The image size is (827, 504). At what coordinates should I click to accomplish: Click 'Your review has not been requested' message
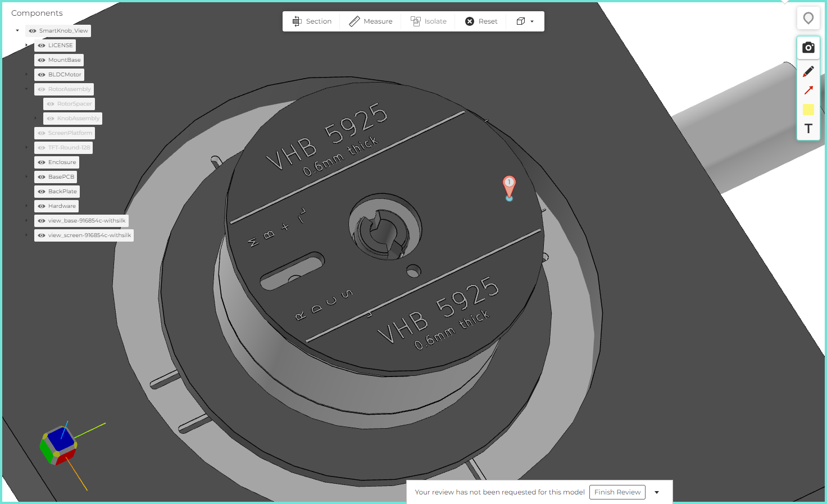click(x=499, y=492)
